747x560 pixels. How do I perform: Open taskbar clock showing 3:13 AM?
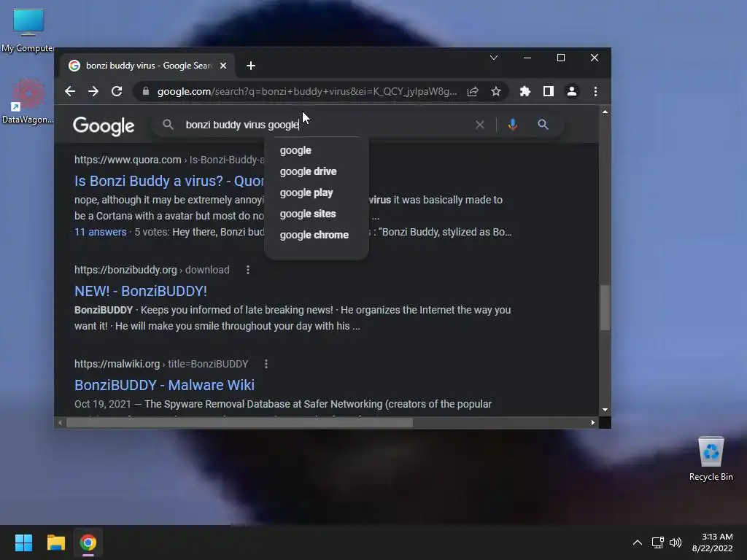point(712,542)
